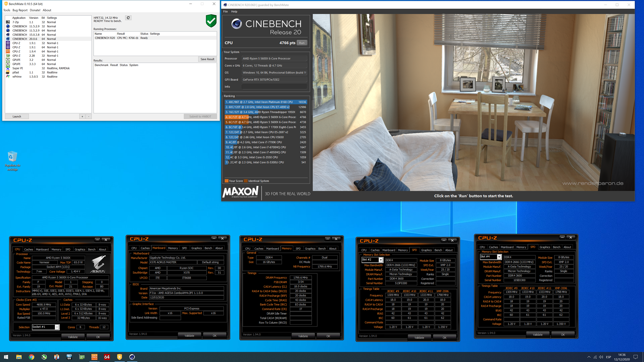Click the wPrime row icon in BenchMate
Screen dimensions: 644x362
point(8,76)
